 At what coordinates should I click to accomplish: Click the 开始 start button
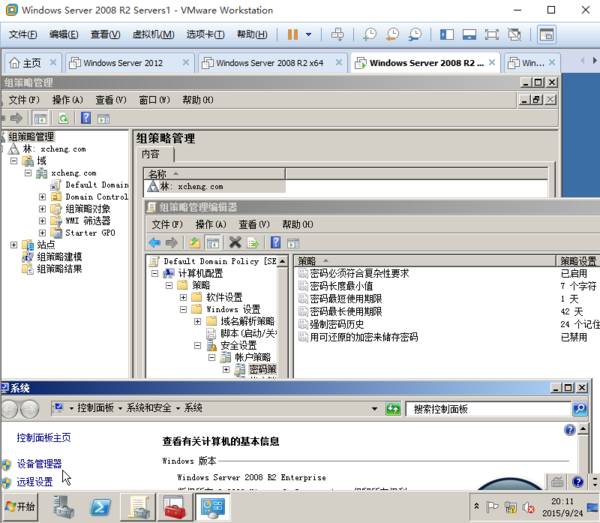tap(21, 507)
